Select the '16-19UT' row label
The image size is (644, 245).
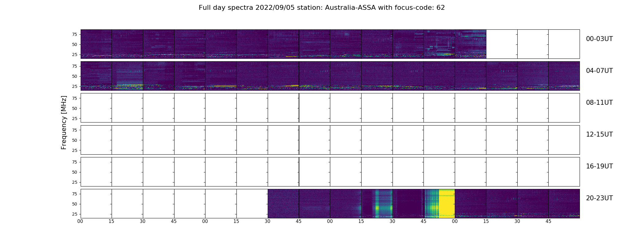pos(599,166)
